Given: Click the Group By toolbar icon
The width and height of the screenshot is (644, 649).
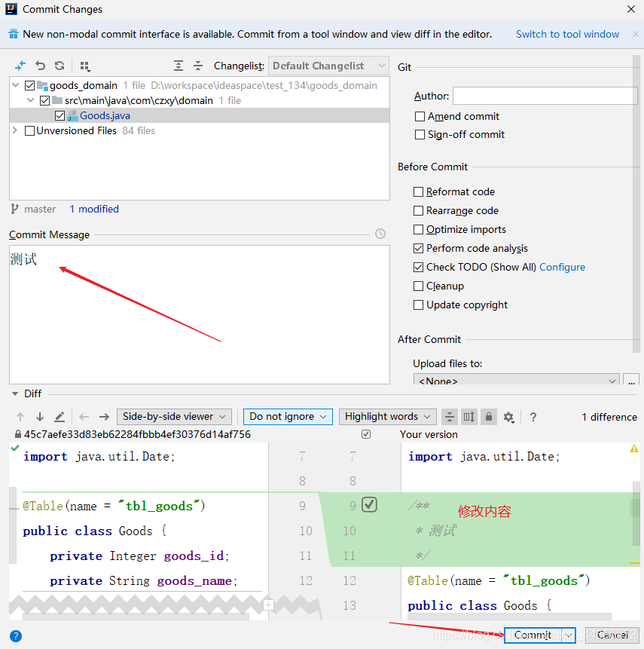Looking at the screenshot, I should click(x=85, y=66).
